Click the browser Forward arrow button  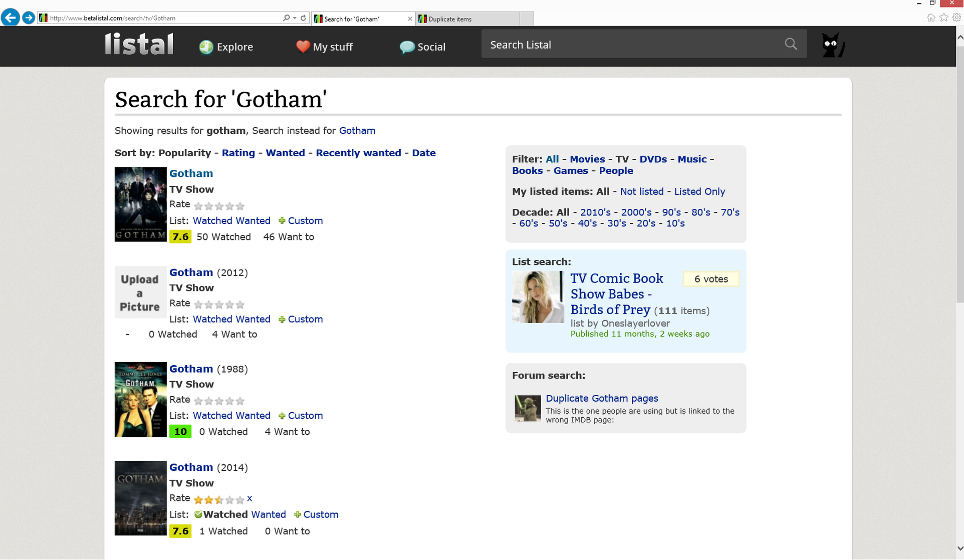29,18
